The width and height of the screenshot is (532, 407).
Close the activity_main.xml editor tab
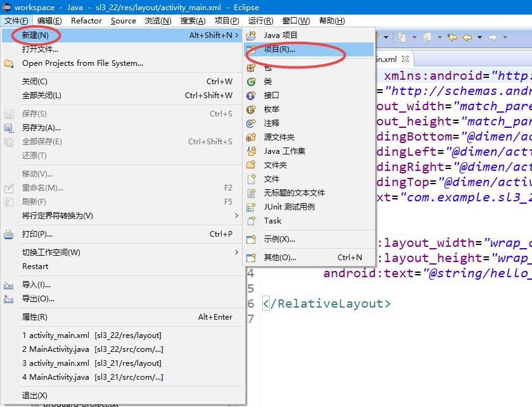click(405, 59)
